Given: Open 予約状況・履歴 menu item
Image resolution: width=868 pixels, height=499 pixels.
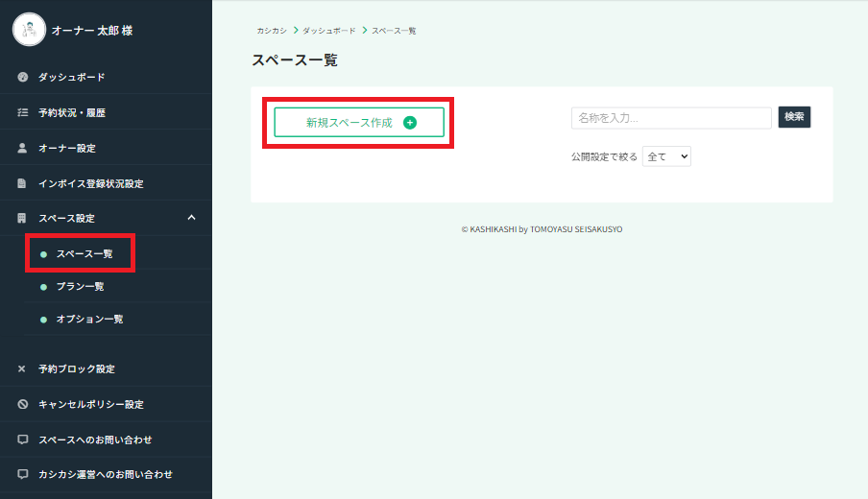Looking at the screenshot, I should 72,112.
